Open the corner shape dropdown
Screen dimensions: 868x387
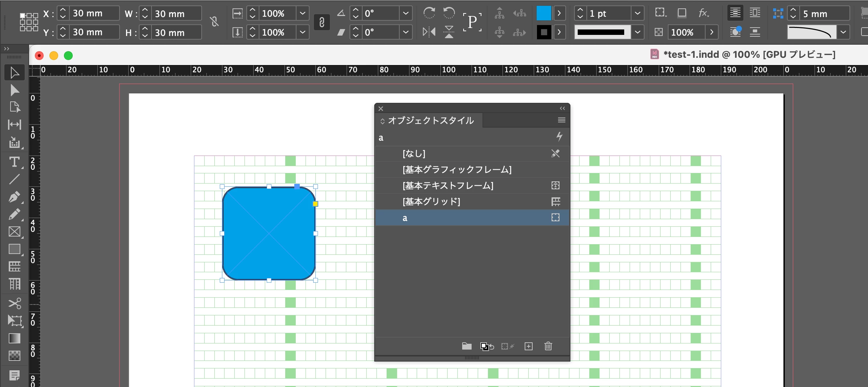click(x=843, y=32)
